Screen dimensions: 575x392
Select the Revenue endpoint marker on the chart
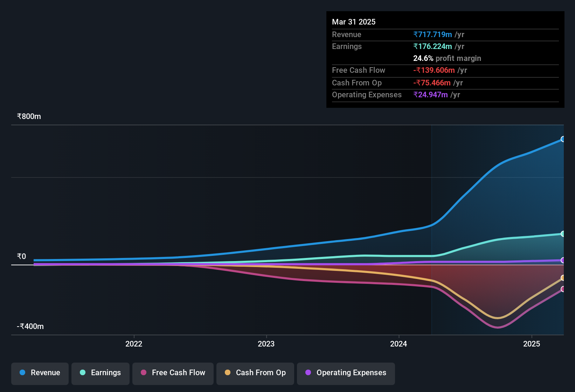coord(563,139)
